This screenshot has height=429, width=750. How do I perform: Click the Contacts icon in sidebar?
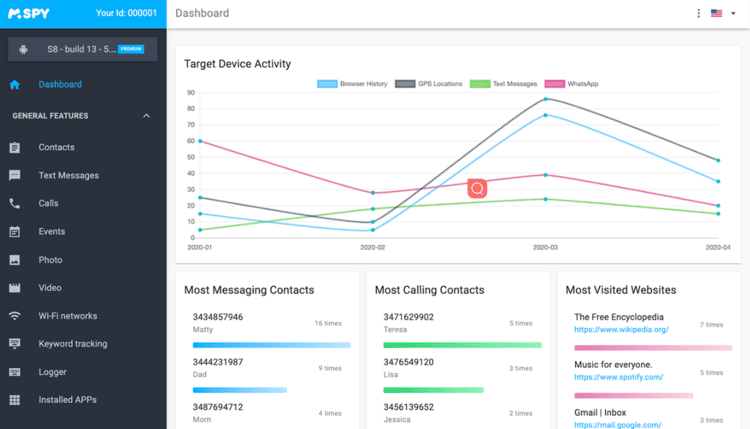click(15, 148)
